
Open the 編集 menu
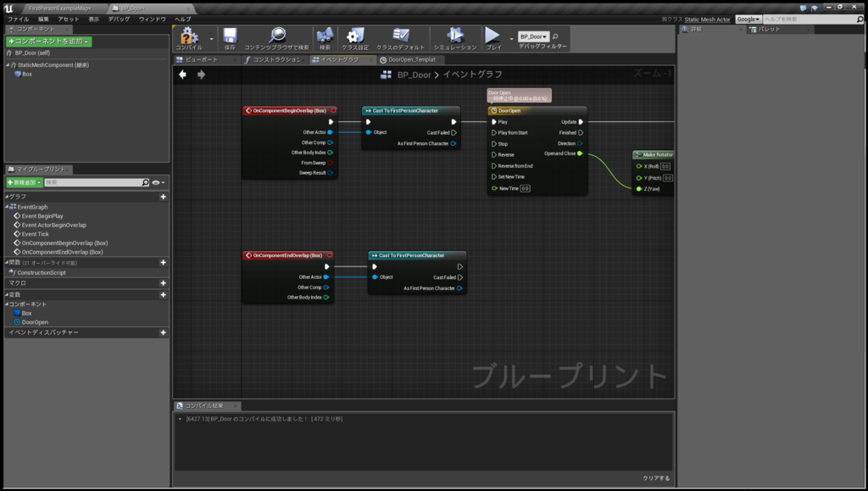tap(44, 19)
